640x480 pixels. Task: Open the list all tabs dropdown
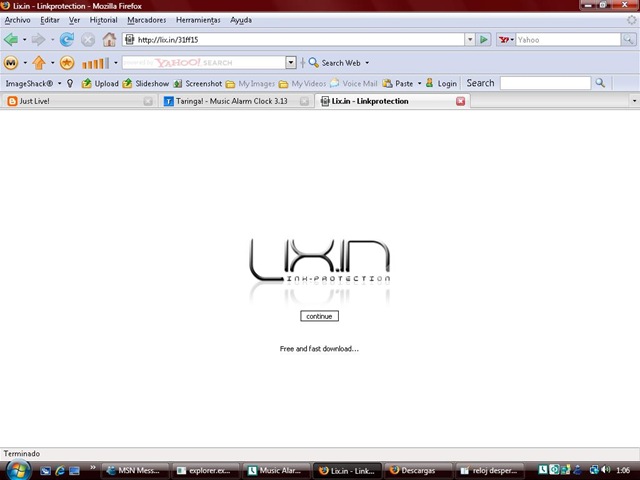(634, 101)
